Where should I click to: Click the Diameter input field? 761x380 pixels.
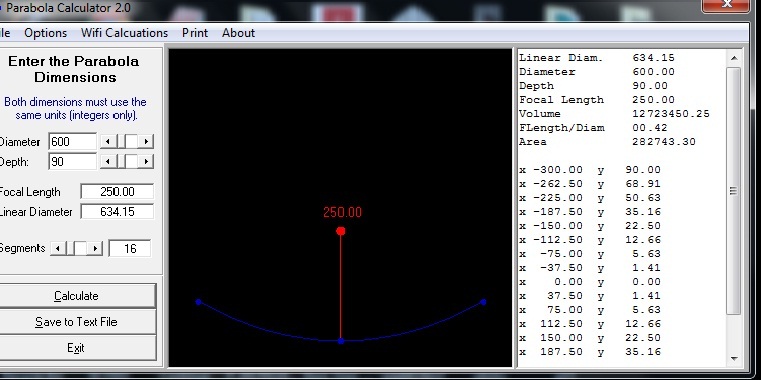click(72, 142)
